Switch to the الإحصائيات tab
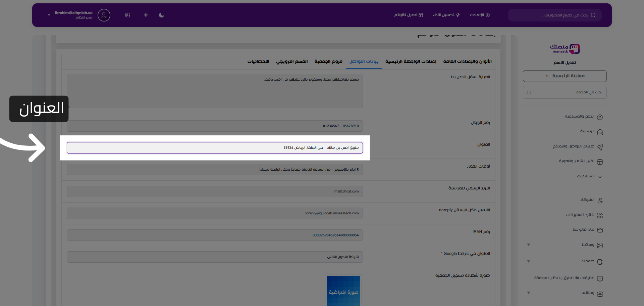The width and height of the screenshot is (644, 306). click(x=258, y=61)
